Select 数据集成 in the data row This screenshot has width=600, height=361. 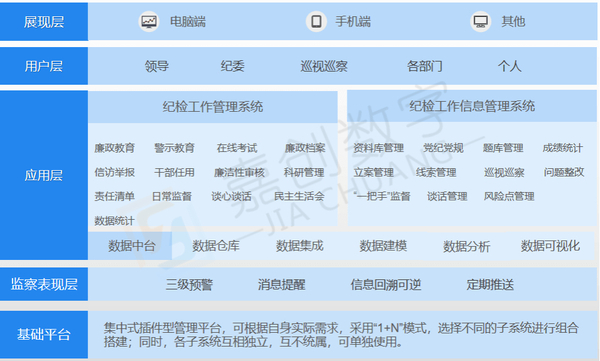click(x=300, y=246)
